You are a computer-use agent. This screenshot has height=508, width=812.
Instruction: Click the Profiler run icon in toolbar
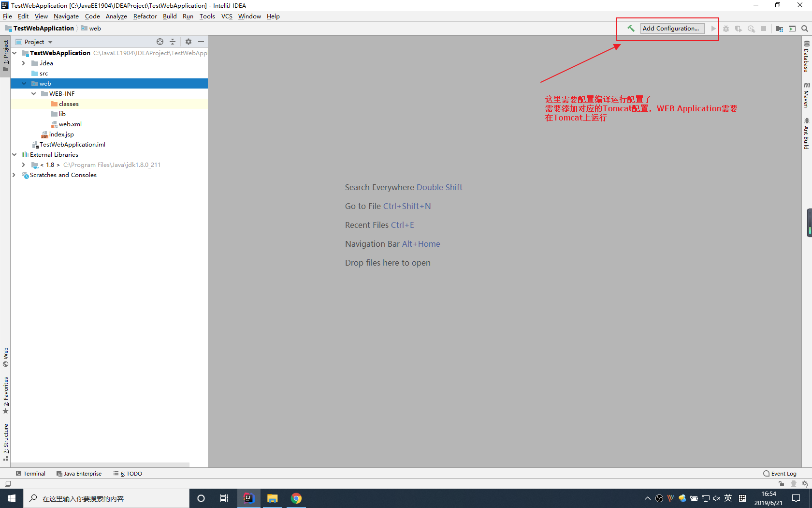pos(751,29)
